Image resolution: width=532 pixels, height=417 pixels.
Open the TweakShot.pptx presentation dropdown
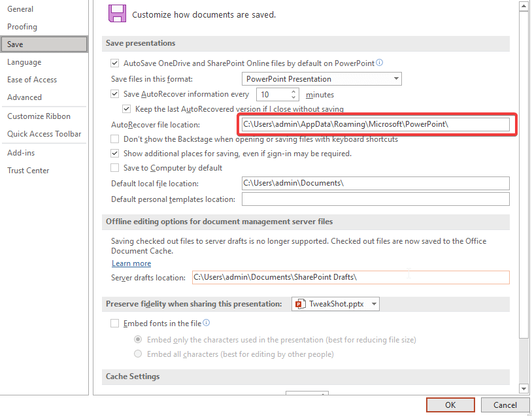pos(335,304)
